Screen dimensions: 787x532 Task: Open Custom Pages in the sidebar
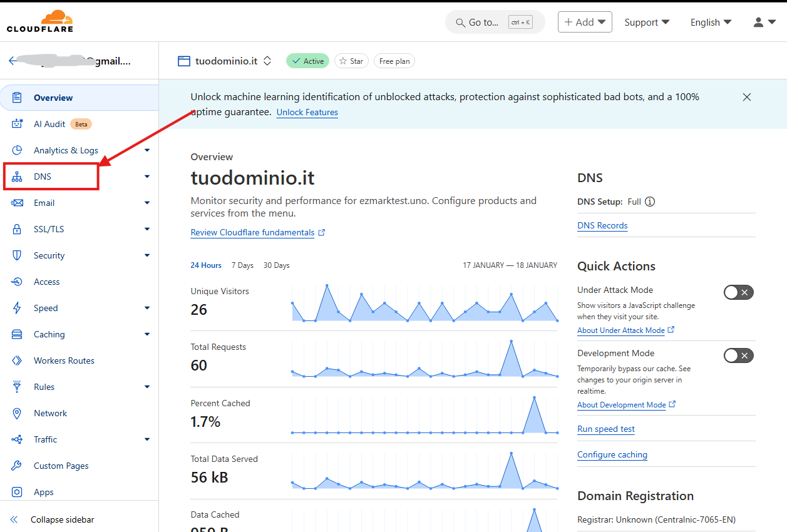61,466
